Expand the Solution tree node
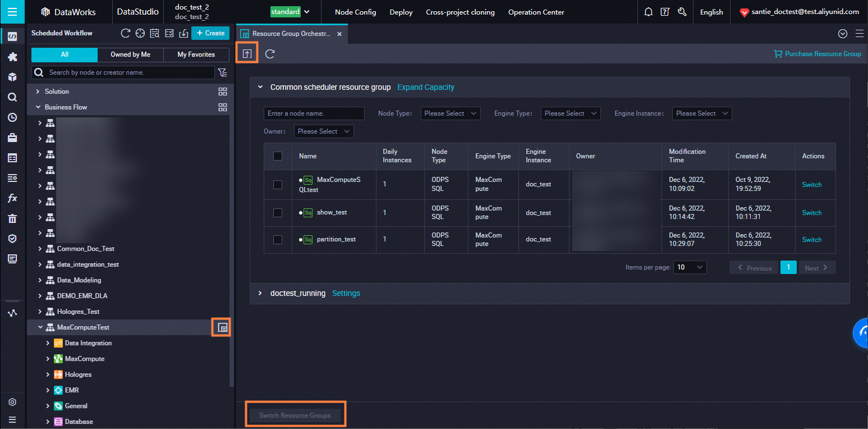The width and height of the screenshot is (868, 429). (x=38, y=92)
